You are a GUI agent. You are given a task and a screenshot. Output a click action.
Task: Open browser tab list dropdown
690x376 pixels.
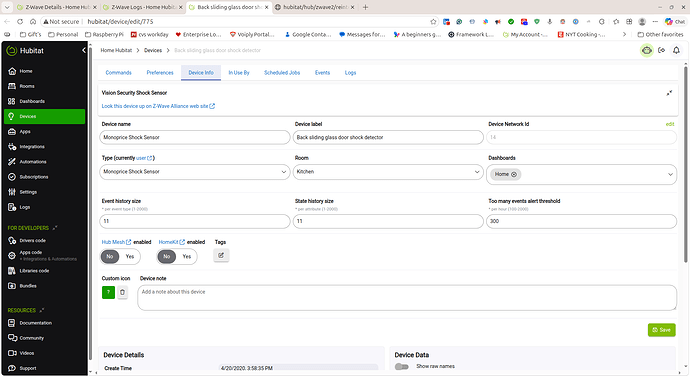point(7,7)
